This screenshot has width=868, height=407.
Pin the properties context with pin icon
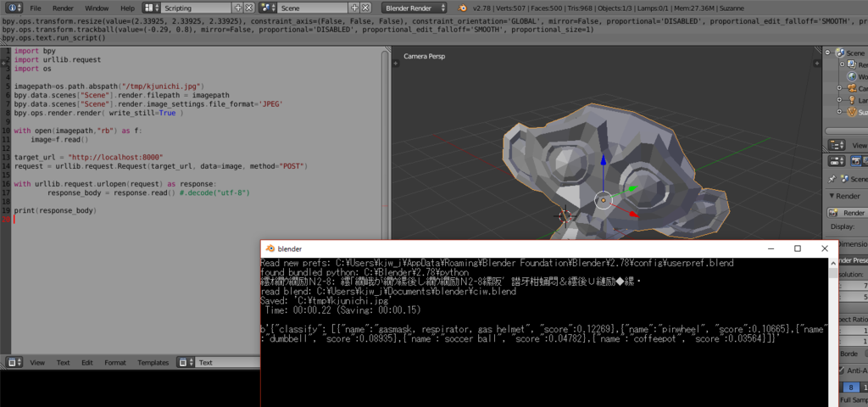[832, 180]
